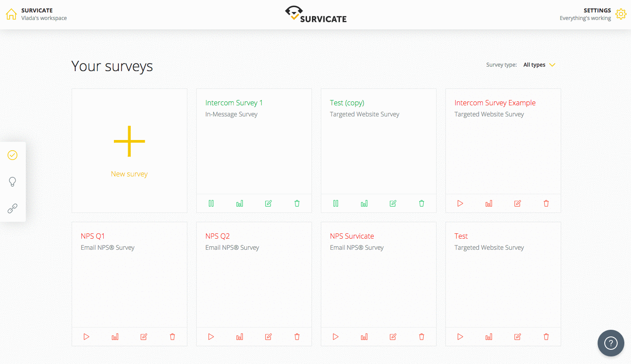Viewport: 631px width, 364px height.
Task: Open the settings gear icon
Action: tap(620, 14)
